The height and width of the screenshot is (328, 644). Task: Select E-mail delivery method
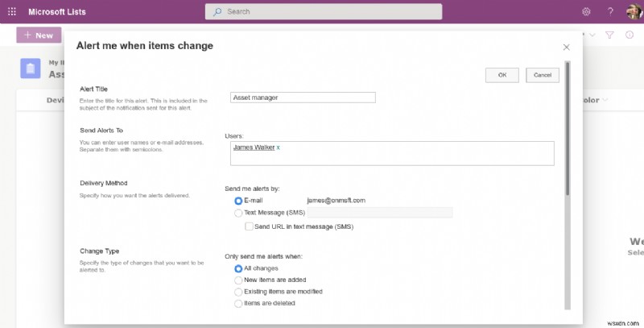point(238,201)
